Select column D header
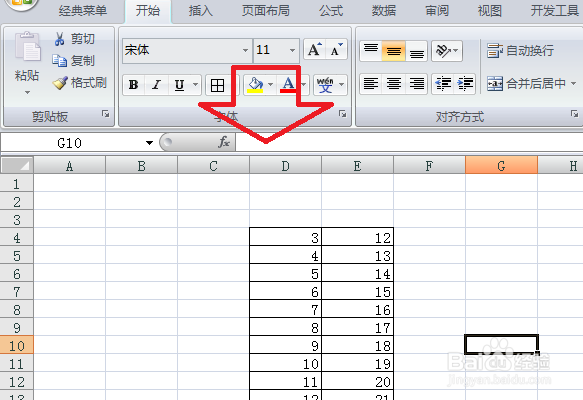Screen dimensions: 583x400 point(285,165)
